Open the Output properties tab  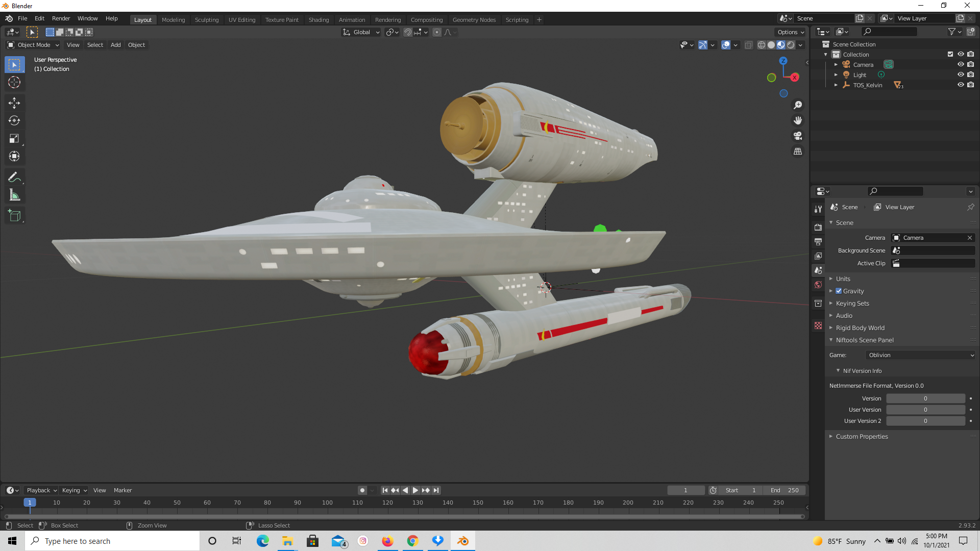[818, 241]
